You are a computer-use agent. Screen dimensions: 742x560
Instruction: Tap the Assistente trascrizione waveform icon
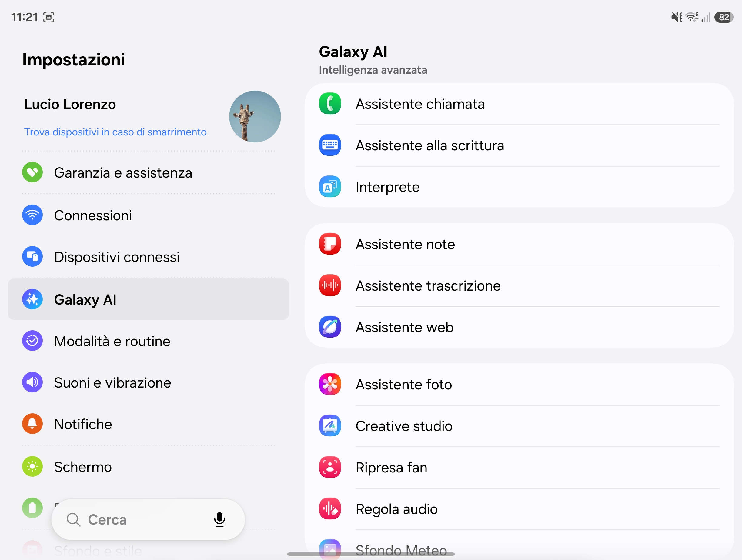[330, 285]
